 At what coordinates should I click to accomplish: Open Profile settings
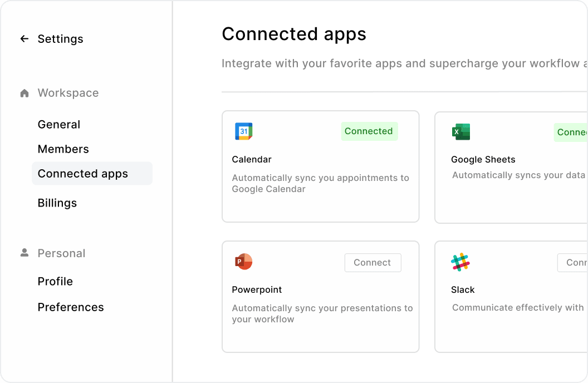pyautogui.click(x=55, y=282)
